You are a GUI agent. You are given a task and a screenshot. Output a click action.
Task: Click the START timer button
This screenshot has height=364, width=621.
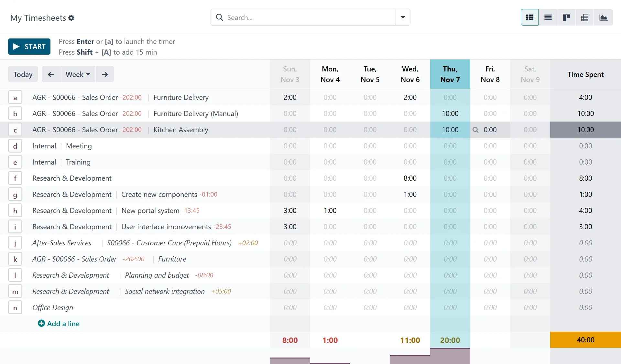click(x=29, y=46)
